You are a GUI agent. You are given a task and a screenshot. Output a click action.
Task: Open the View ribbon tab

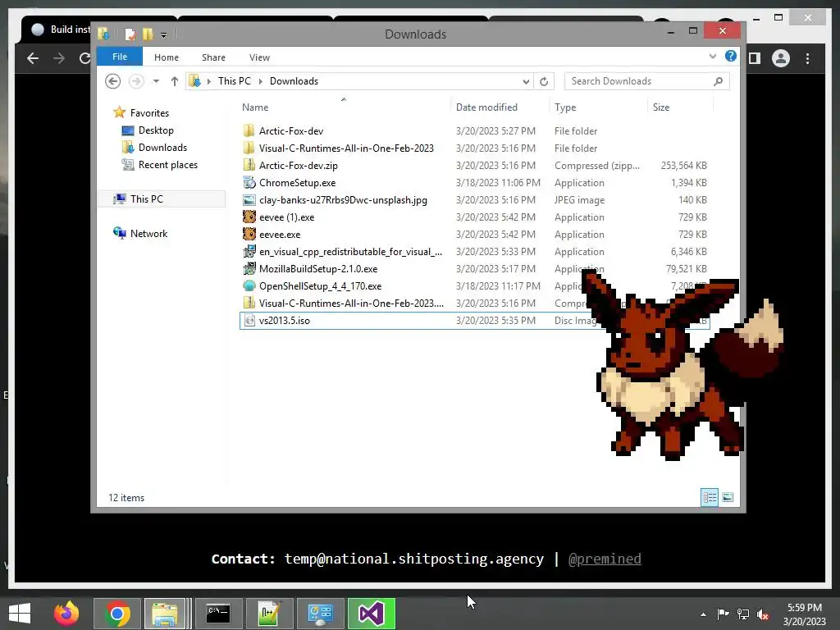tap(259, 57)
